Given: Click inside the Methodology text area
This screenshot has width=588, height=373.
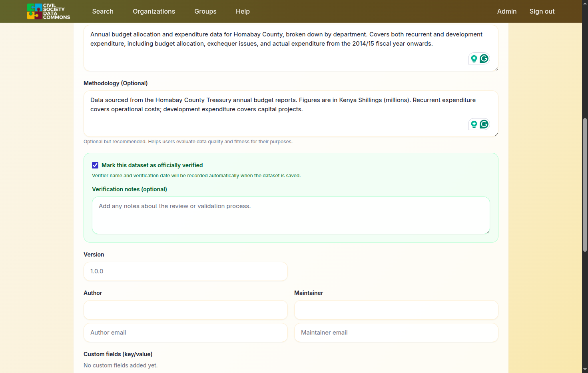Looking at the screenshot, I should click(291, 114).
